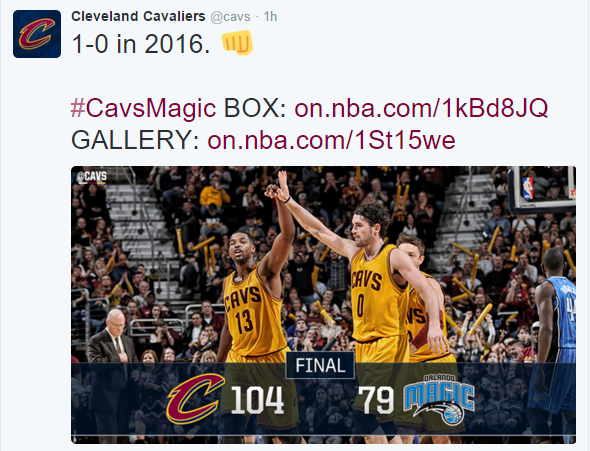Click the @CAVS watermark in photo

coord(91,177)
